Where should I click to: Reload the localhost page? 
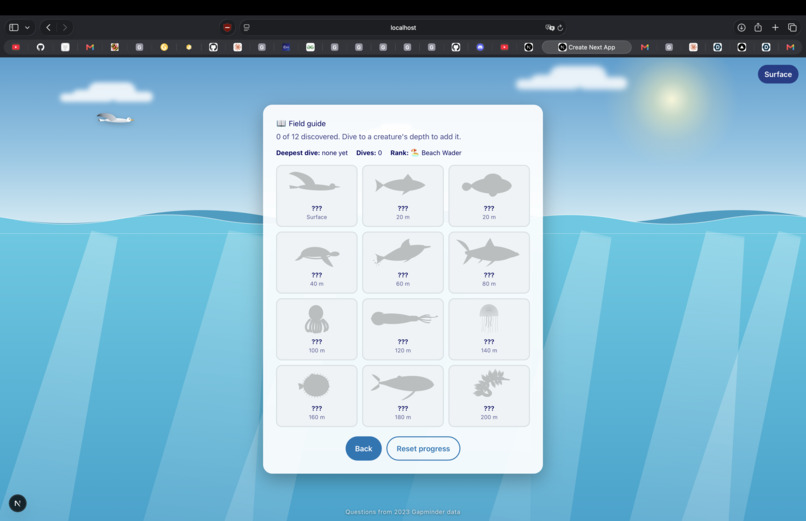(560, 28)
